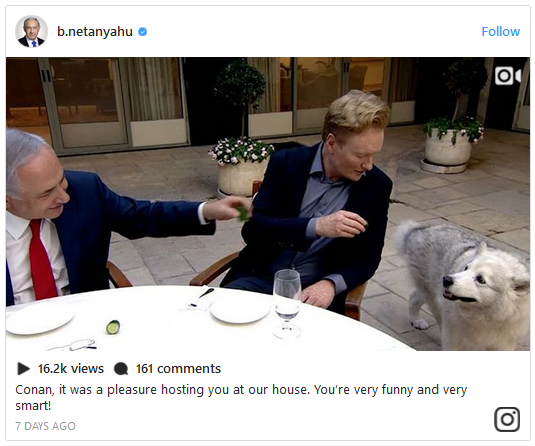
Task: Open the 7 DAYS AGO timestamp
Action: [45, 426]
